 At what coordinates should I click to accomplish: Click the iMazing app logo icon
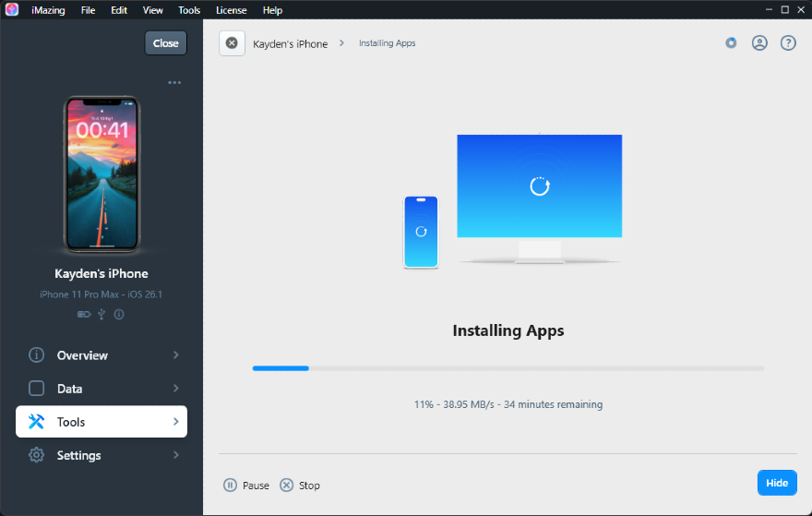click(x=11, y=9)
